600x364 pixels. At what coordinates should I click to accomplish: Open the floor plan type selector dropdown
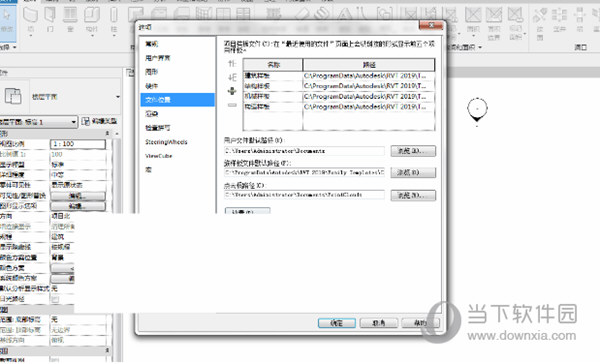click(x=117, y=96)
